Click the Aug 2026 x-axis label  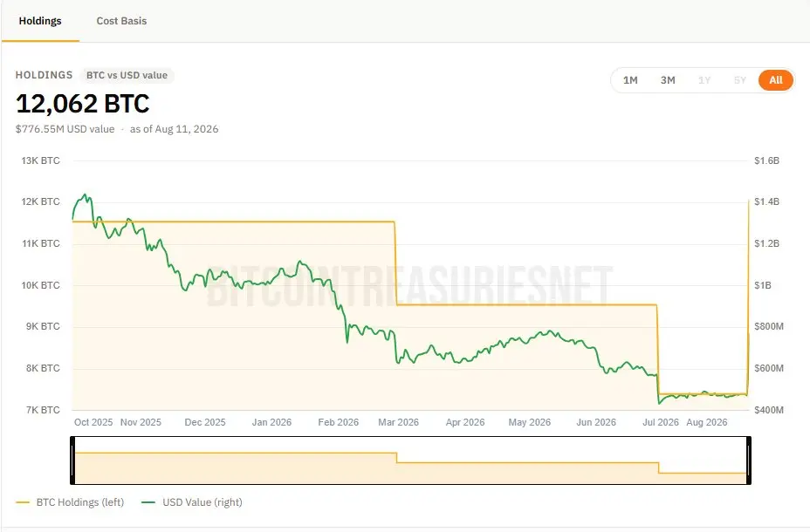(x=707, y=422)
